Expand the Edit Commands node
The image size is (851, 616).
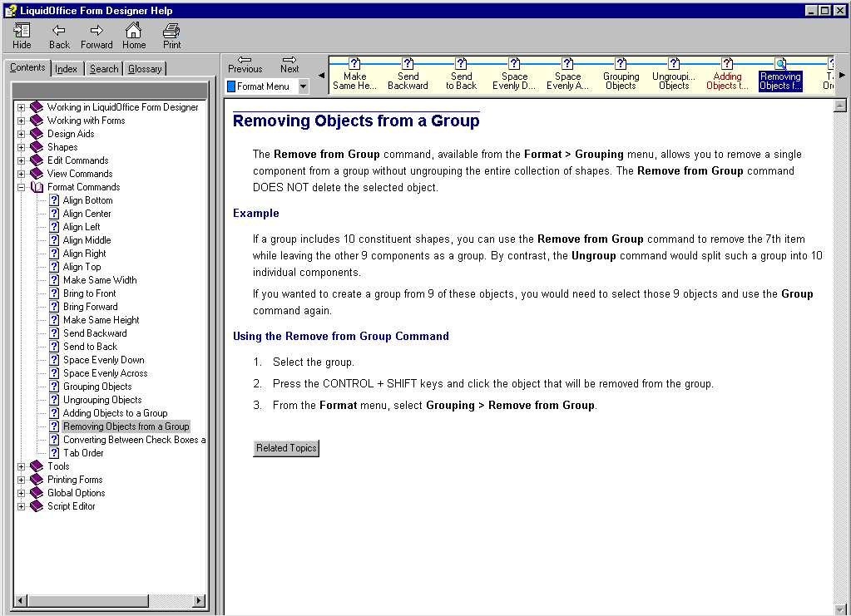21,160
